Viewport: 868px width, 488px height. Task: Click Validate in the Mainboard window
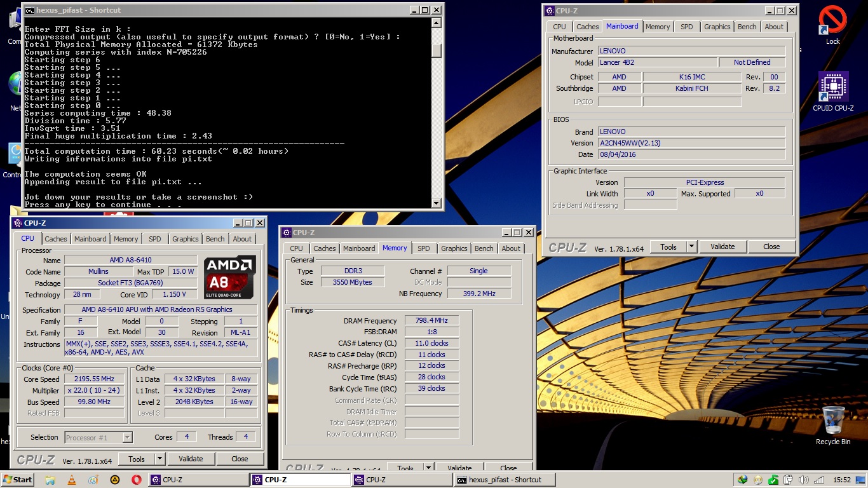[x=722, y=247]
